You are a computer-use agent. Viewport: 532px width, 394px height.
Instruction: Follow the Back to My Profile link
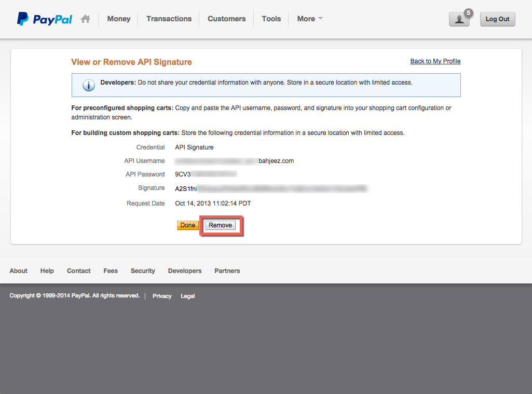click(x=435, y=61)
